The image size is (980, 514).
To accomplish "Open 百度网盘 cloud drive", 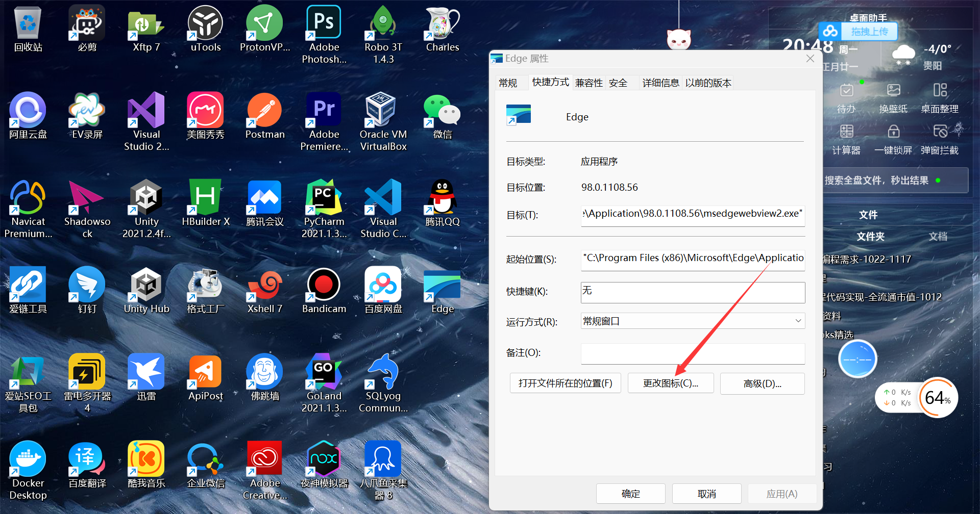I will pyautogui.click(x=382, y=288).
